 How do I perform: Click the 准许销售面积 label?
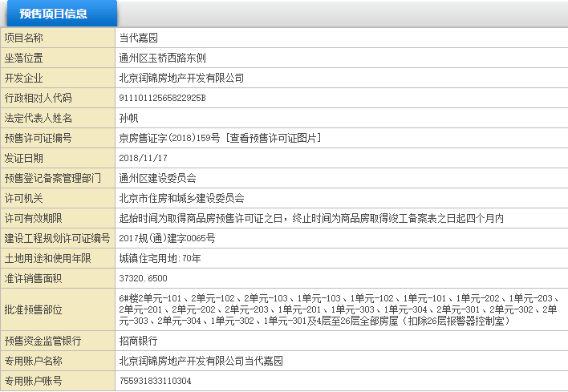pyautogui.click(x=34, y=278)
